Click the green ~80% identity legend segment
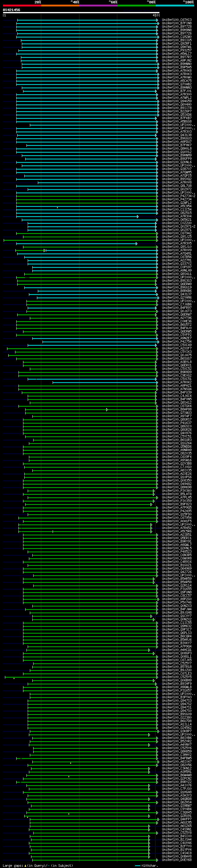The height and width of the screenshot is (868, 197). click(136, 6)
